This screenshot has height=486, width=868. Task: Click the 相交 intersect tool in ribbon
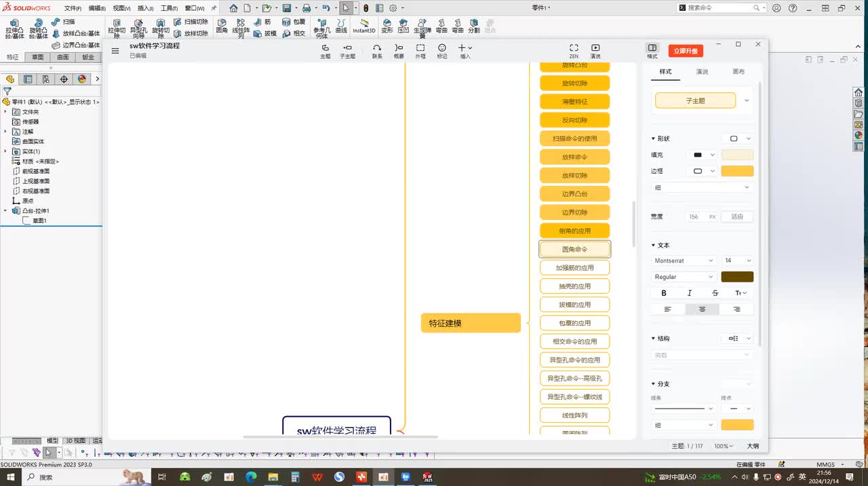click(x=294, y=33)
